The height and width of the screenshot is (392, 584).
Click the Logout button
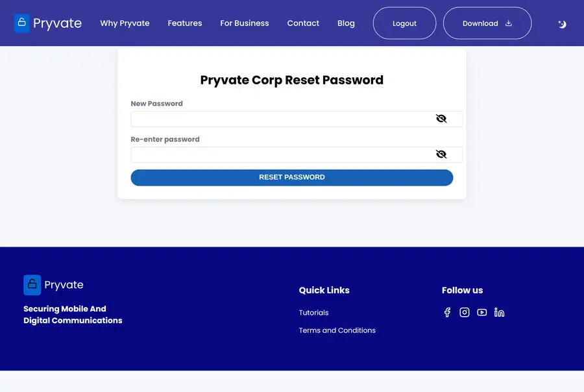pyautogui.click(x=404, y=23)
